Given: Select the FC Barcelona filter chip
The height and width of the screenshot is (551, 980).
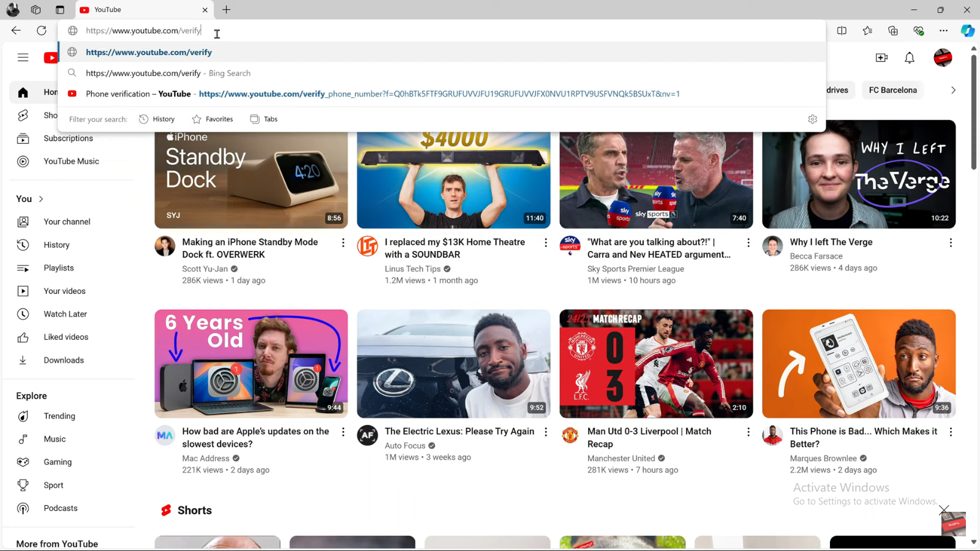Looking at the screenshot, I should pos(892,91).
